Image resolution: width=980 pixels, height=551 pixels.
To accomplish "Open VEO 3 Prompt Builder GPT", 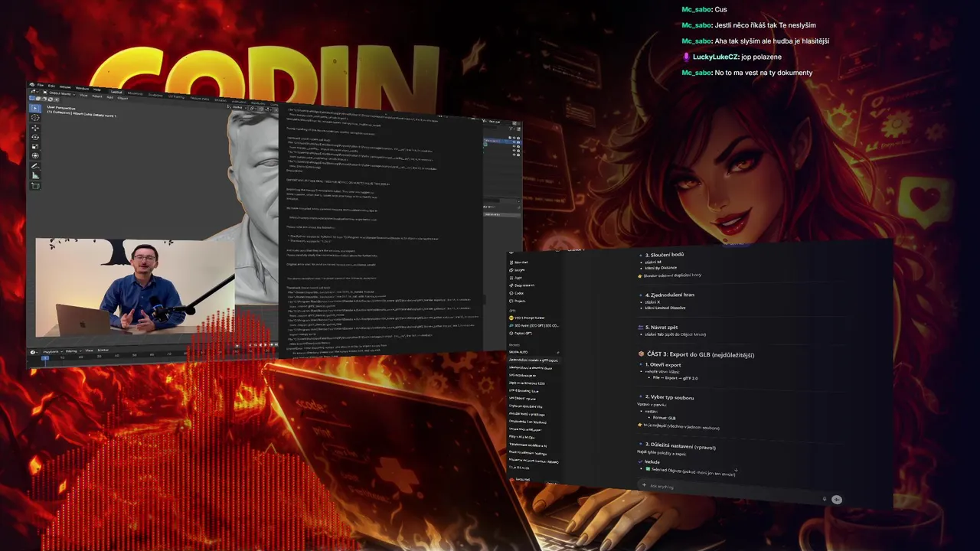I will [527, 318].
